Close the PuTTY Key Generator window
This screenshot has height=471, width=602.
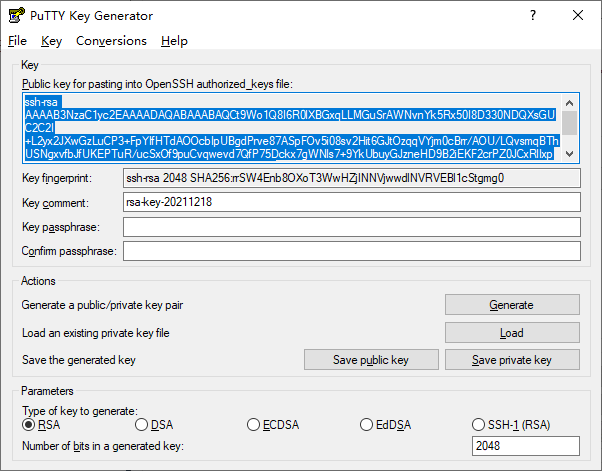[x=578, y=15]
